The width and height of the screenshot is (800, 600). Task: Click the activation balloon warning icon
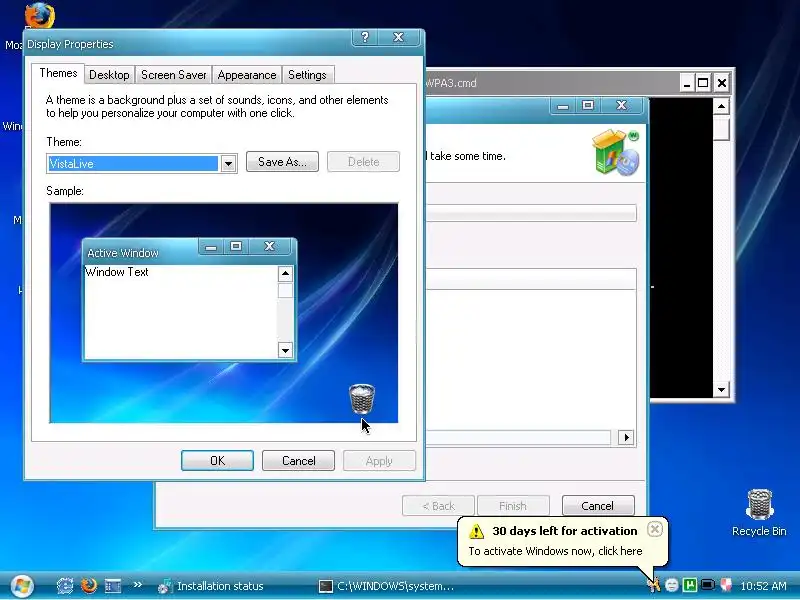pos(476,531)
